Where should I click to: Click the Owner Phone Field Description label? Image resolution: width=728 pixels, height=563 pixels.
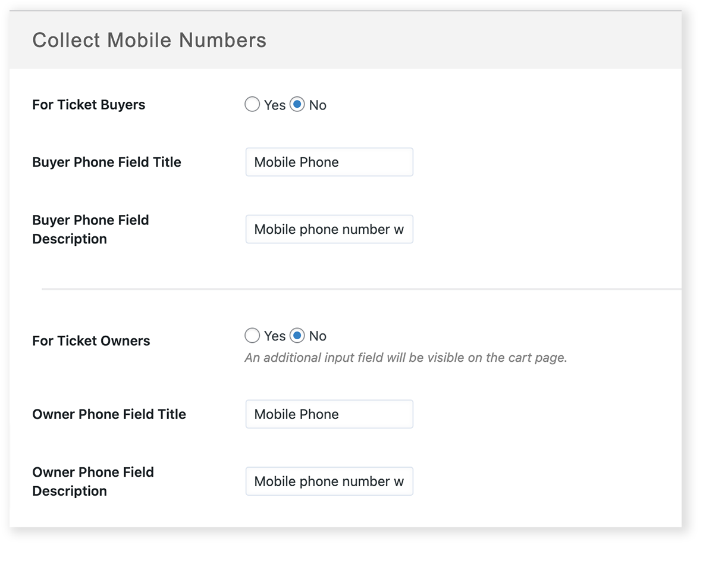tap(93, 481)
